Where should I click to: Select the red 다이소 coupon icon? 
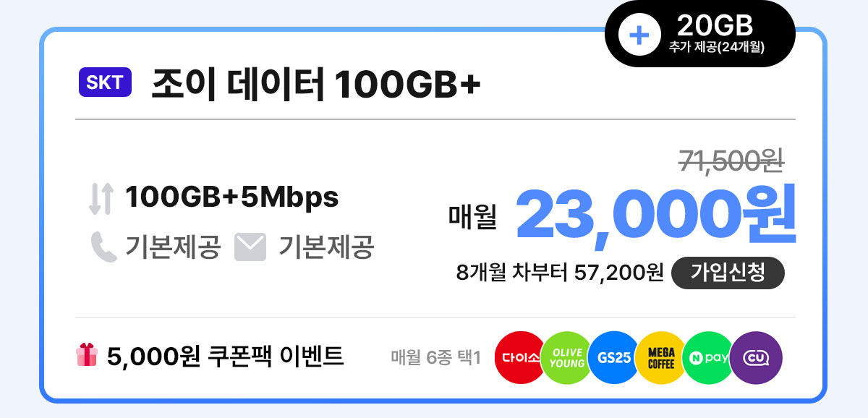(x=521, y=357)
